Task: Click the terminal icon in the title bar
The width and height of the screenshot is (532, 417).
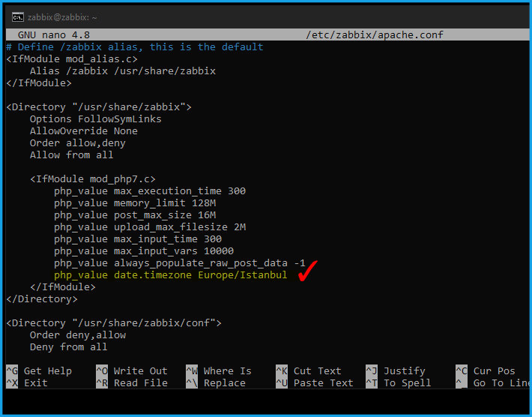Action: coord(18,17)
